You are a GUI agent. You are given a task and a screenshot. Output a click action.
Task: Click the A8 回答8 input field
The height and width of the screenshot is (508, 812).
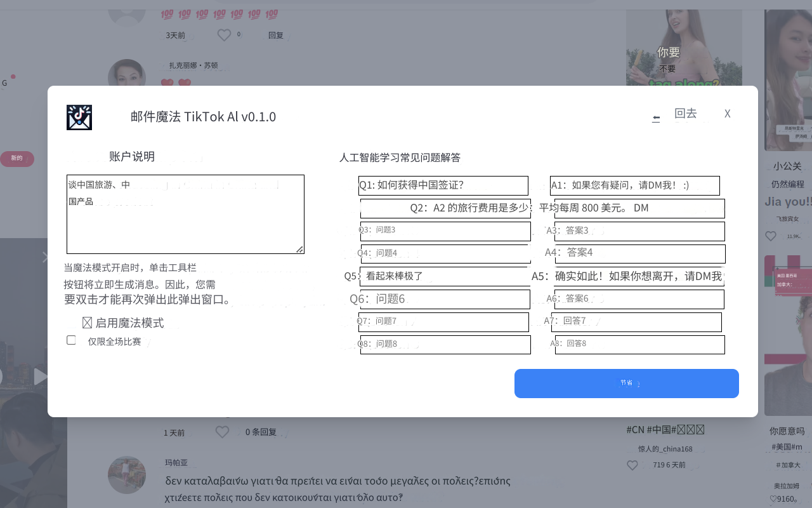click(639, 344)
